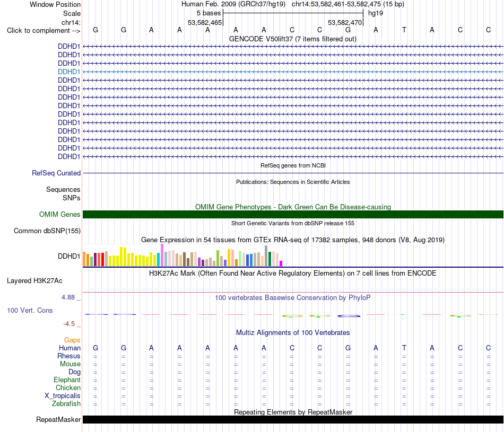Click the Window Position label
This screenshot has width=504, height=432.
tap(55, 4)
